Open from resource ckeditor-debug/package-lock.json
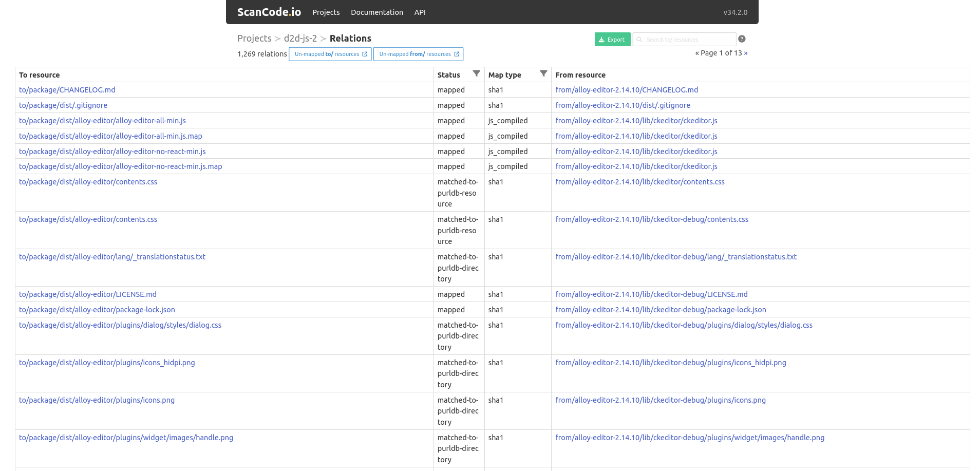The height and width of the screenshot is (471, 980). pyautogui.click(x=661, y=310)
